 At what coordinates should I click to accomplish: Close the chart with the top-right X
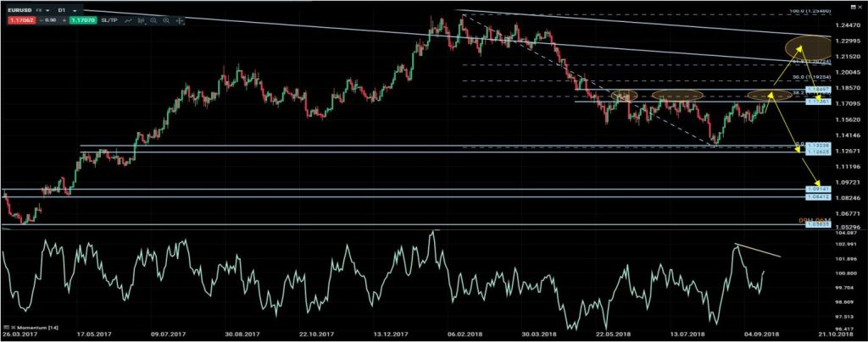pyautogui.click(x=860, y=7)
